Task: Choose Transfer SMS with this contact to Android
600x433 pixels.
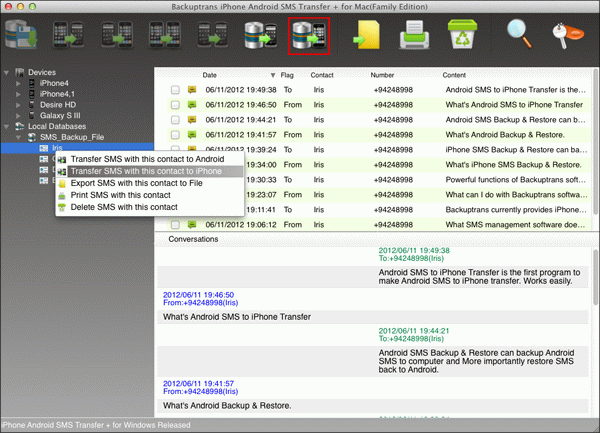Action: click(147, 159)
